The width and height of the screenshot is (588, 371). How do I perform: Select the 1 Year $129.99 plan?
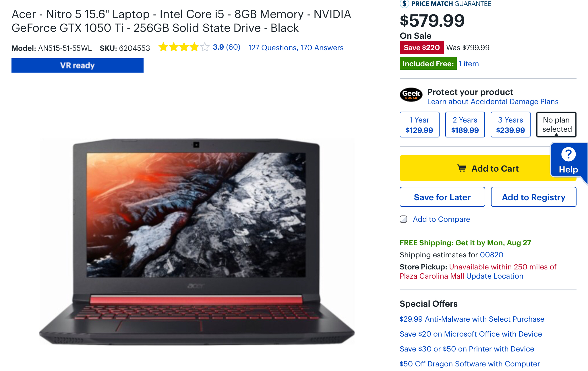[419, 125]
